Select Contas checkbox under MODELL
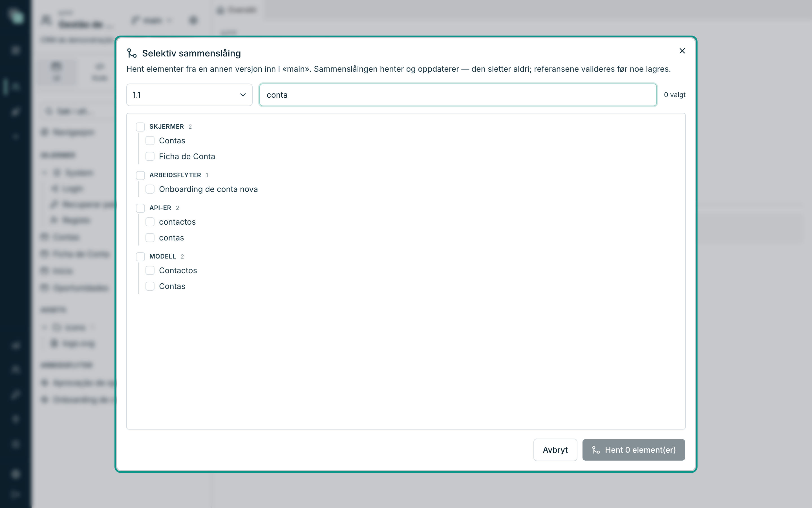Viewport: 812px width, 508px height. point(150,286)
